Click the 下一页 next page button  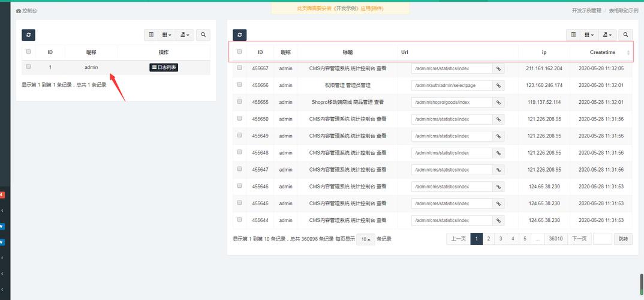[579, 239]
